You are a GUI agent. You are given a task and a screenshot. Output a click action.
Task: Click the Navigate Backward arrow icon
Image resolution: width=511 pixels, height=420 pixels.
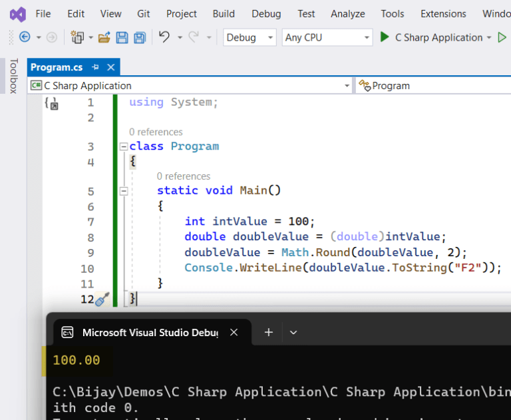point(25,37)
